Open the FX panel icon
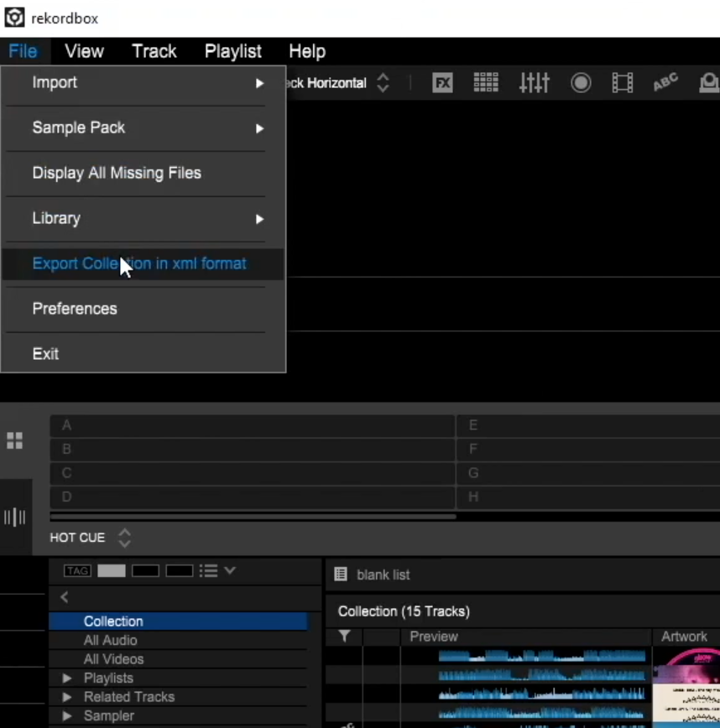The width and height of the screenshot is (720, 728). pyautogui.click(x=442, y=83)
